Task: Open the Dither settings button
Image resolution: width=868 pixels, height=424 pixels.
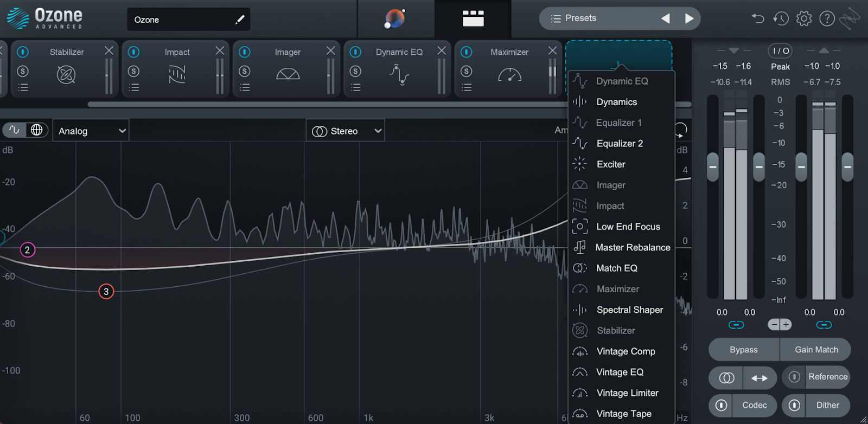Action: [x=828, y=405]
